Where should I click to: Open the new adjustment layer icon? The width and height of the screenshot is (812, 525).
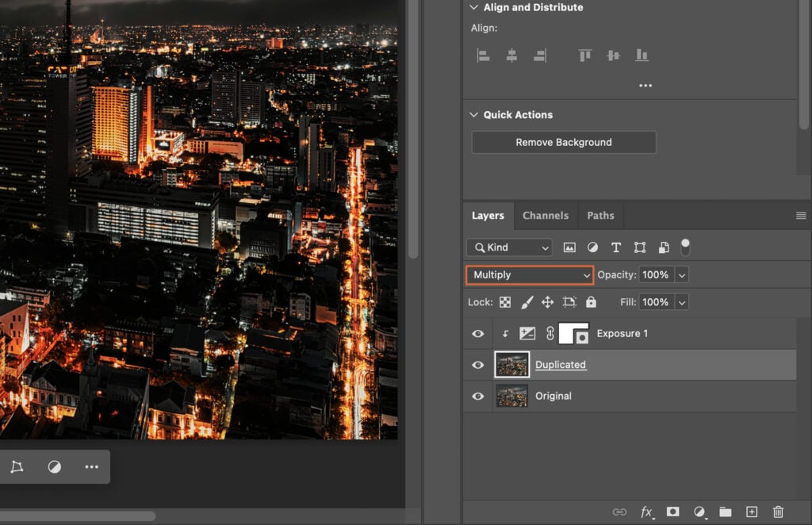(x=699, y=512)
